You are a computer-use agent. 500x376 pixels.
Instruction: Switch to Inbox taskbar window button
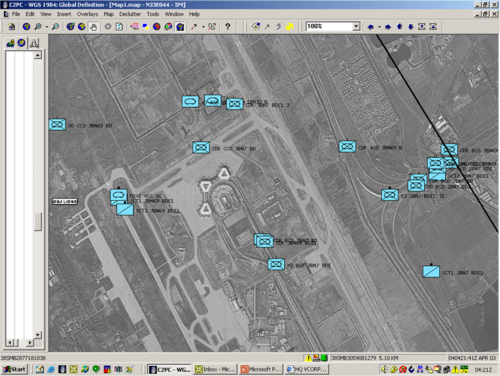click(215, 369)
